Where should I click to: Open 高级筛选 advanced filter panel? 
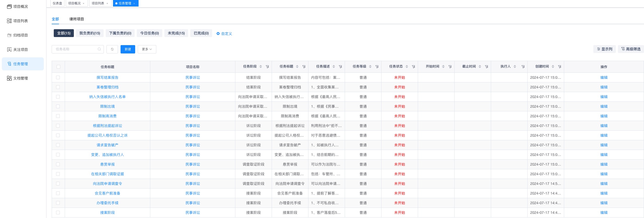(631, 49)
